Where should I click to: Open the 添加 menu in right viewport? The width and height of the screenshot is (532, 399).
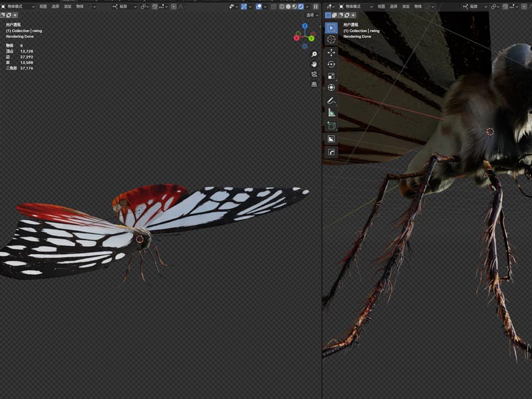(x=406, y=7)
